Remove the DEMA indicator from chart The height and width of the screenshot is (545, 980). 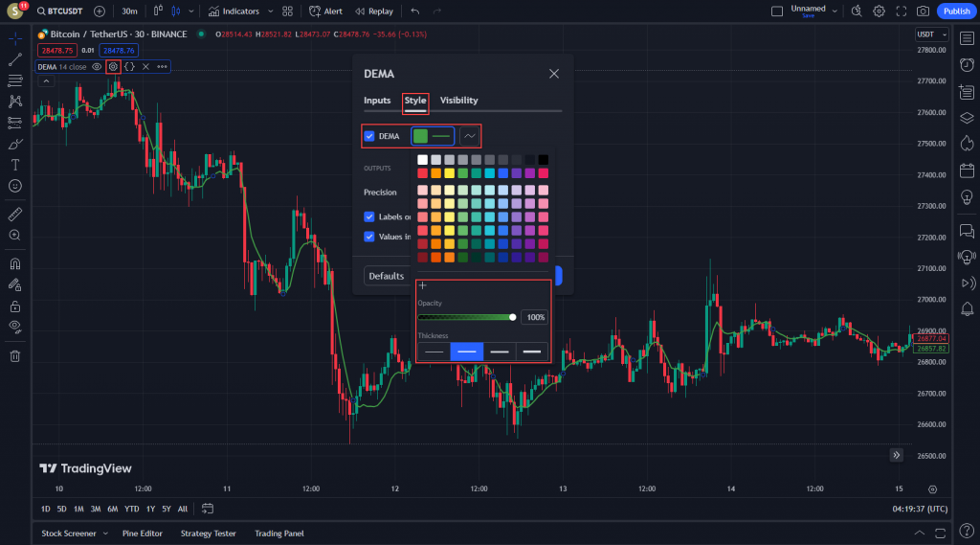pos(145,66)
